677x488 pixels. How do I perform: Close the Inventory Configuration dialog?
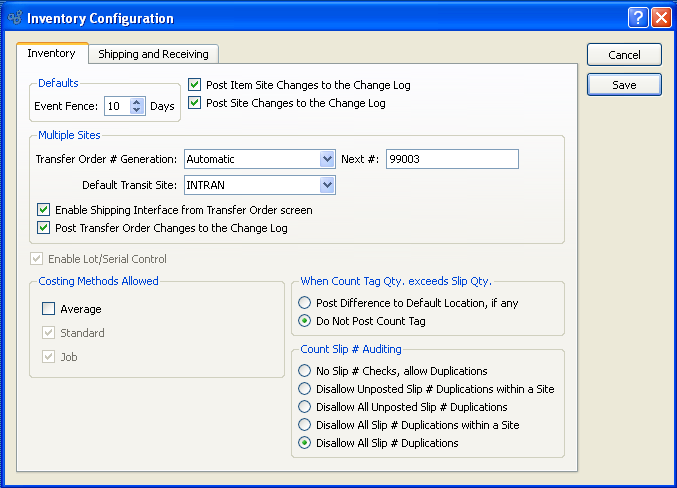661,18
